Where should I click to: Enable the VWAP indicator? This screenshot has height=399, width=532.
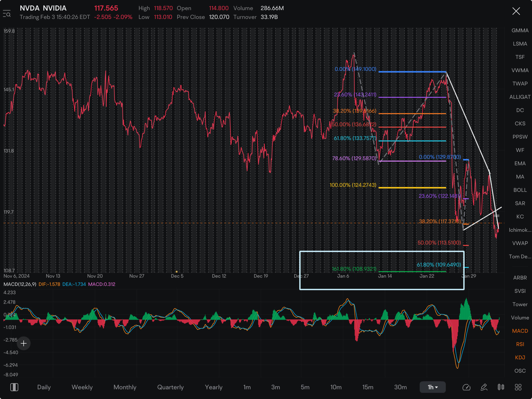click(520, 243)
